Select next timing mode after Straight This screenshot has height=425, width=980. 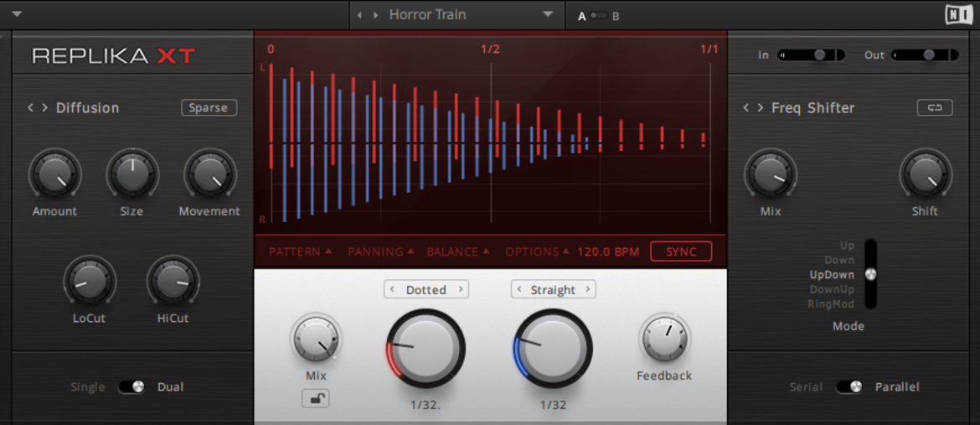587,289
